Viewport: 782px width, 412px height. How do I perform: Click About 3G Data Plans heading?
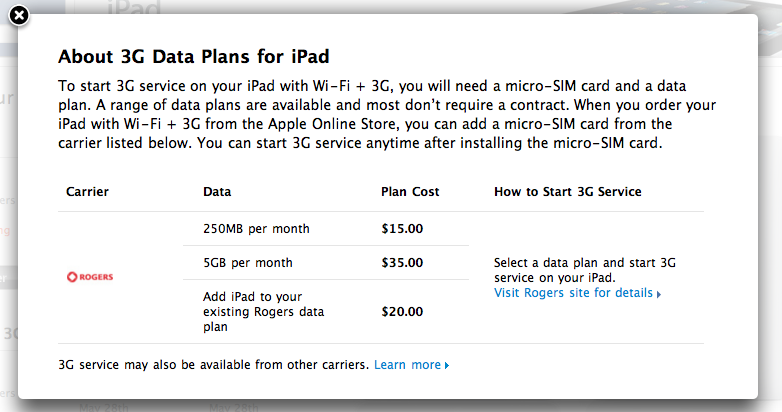point(194,56)
